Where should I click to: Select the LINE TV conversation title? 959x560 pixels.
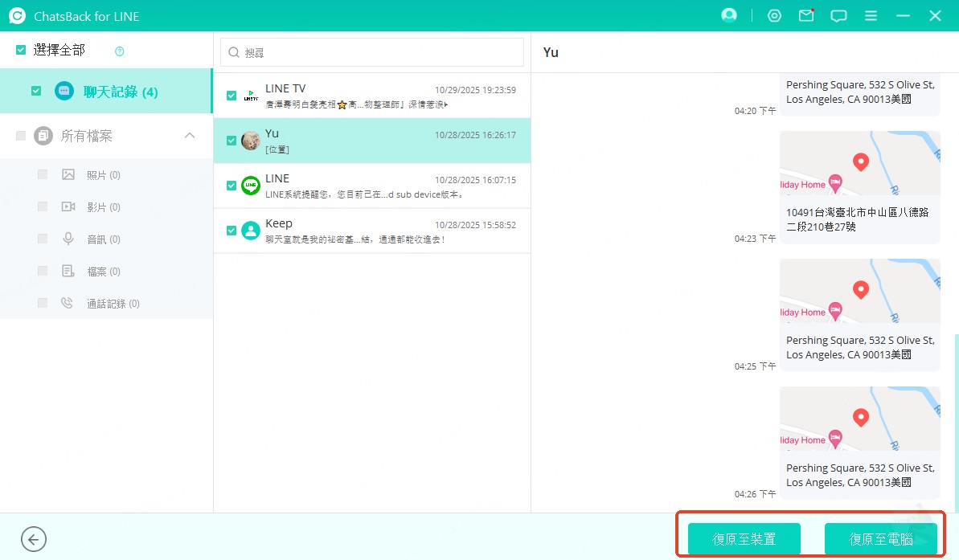[285, 88]
